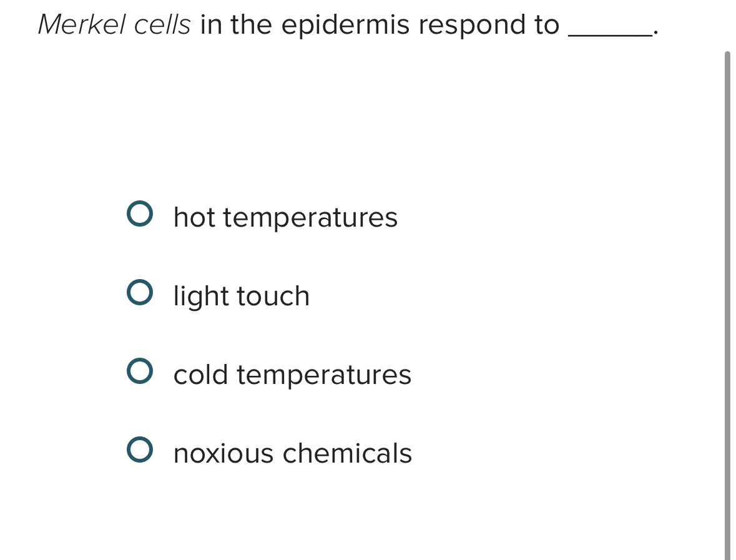This screenshot has height=560, width=736.
Task: Click the 'noxious chemicals' answer label
Action: [x=293, y=453]
